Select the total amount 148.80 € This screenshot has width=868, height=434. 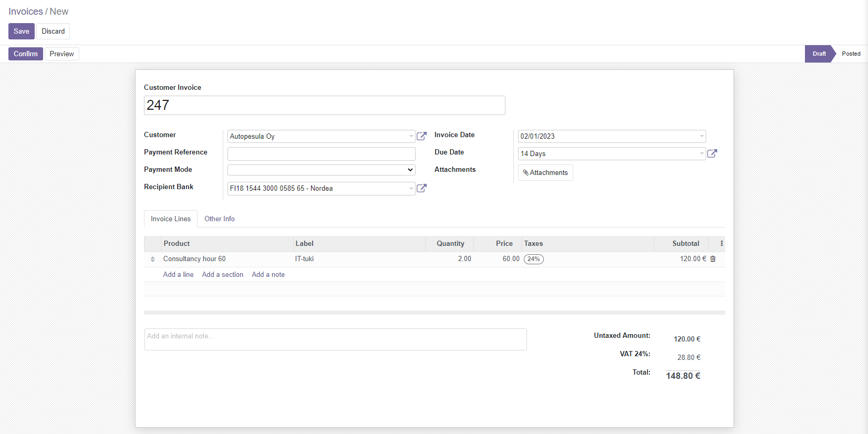pos(683,376)
